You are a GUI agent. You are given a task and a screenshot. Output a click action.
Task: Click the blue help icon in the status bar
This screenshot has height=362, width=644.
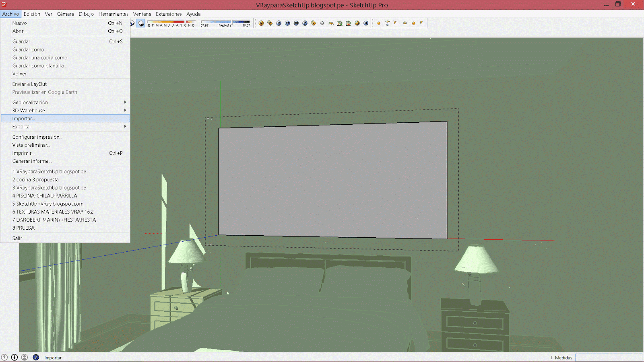(x=36, y=357)
